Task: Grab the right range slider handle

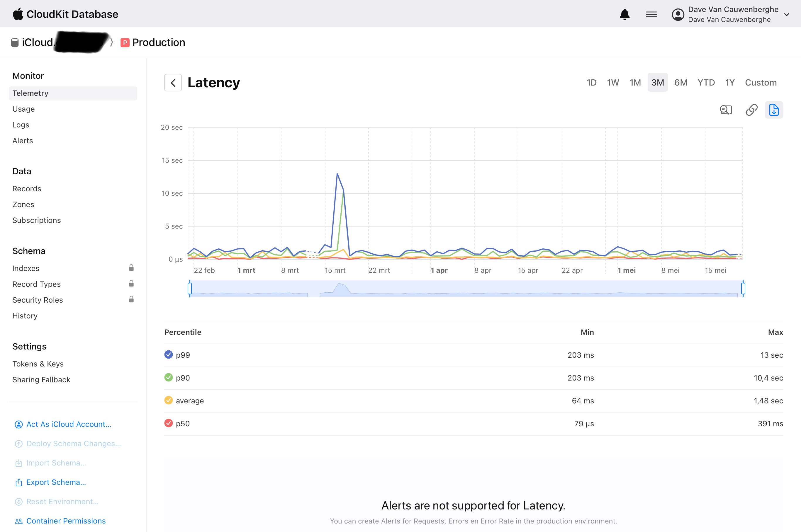Action: pos(743,288)
